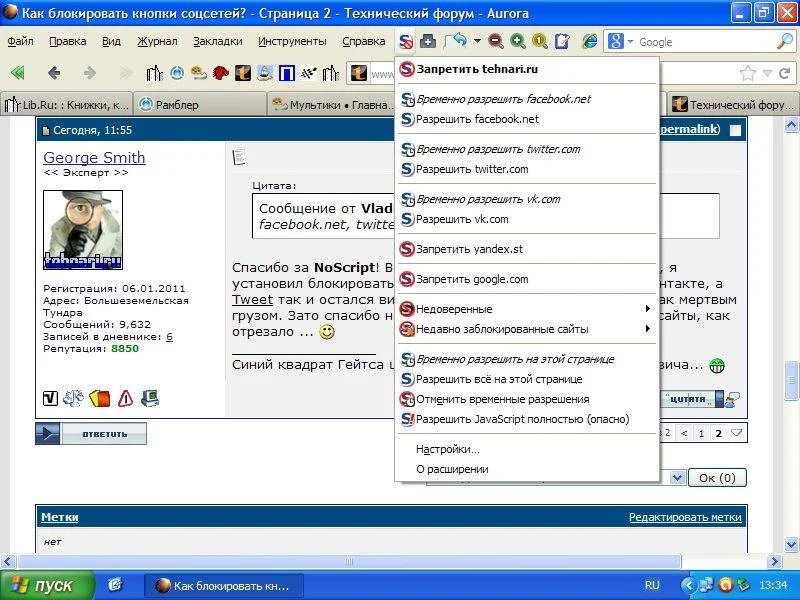Select Запретить tehnari.ru menu entry
Viewport: 800px width, 600px height.
pos(527,69)
